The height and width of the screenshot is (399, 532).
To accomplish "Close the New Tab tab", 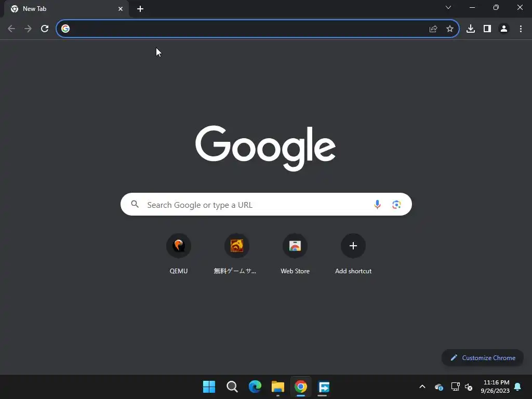I will [121, 9].
